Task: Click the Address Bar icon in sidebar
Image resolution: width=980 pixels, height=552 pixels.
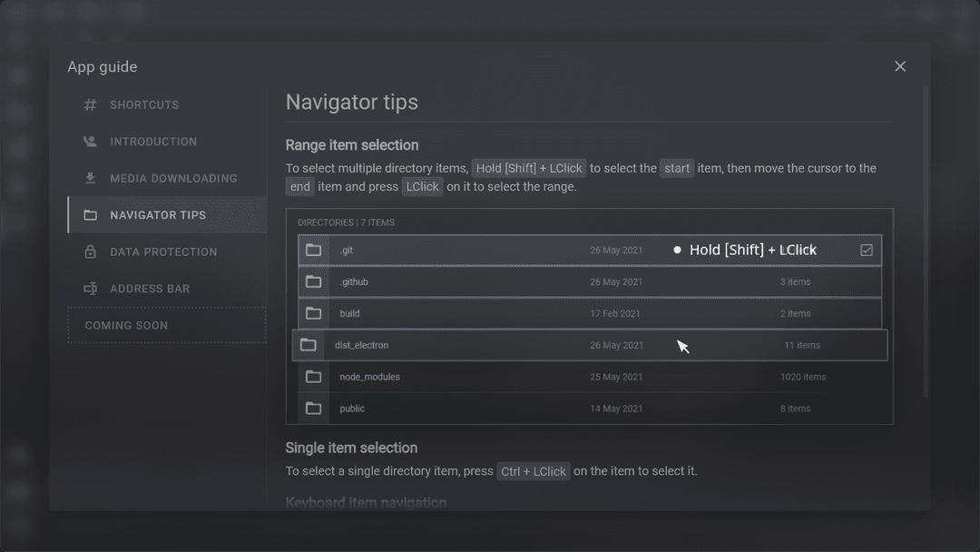Action: [x=90, y=289]
